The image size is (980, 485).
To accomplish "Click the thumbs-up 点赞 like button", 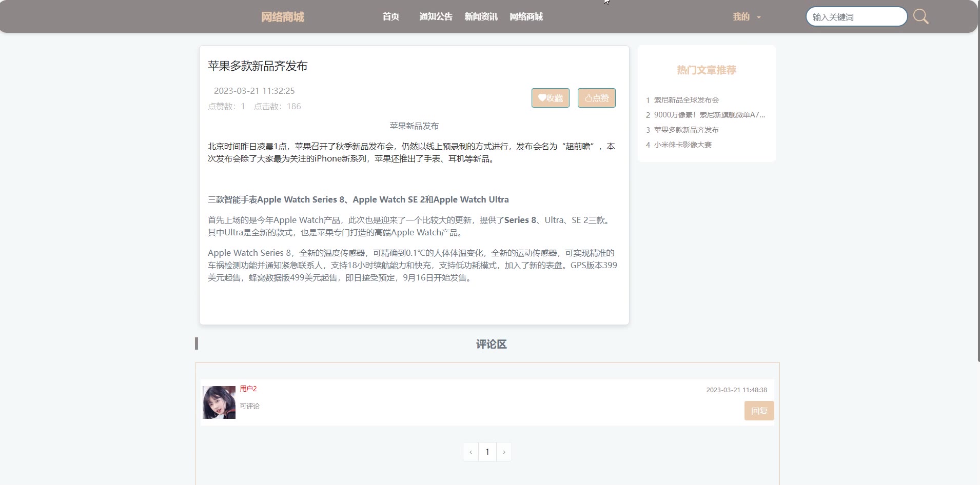I will 596,98.
